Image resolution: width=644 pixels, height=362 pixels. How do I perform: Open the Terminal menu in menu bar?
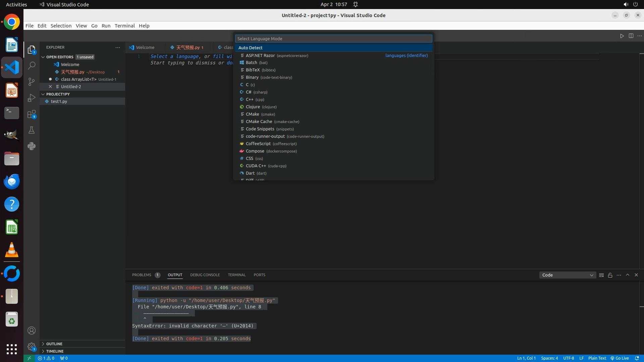(124, 26)
